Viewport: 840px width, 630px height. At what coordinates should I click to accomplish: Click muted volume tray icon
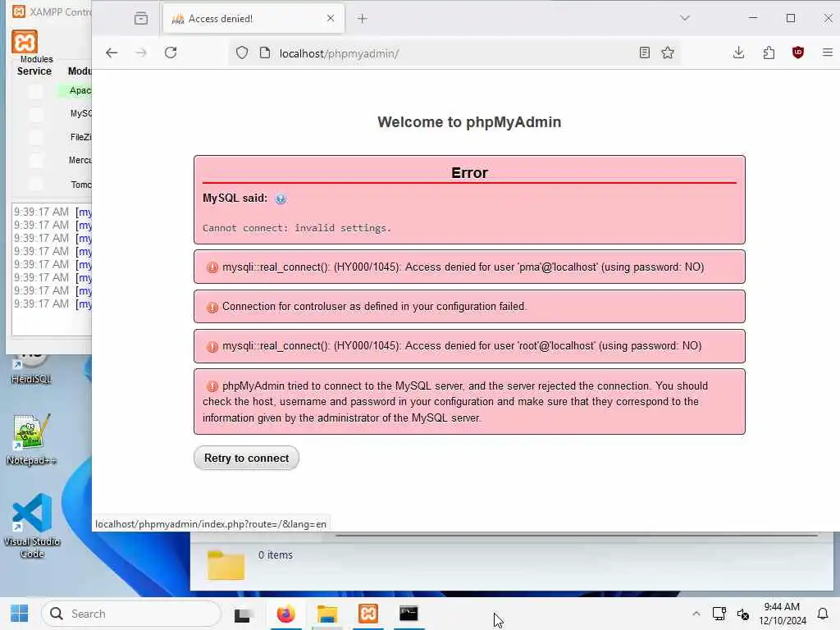743,614
